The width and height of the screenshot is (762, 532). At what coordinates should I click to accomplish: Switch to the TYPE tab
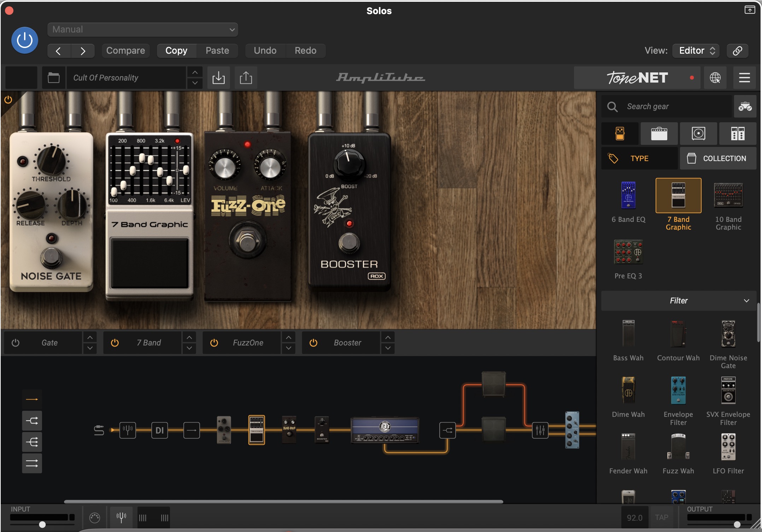coord(639,158)
